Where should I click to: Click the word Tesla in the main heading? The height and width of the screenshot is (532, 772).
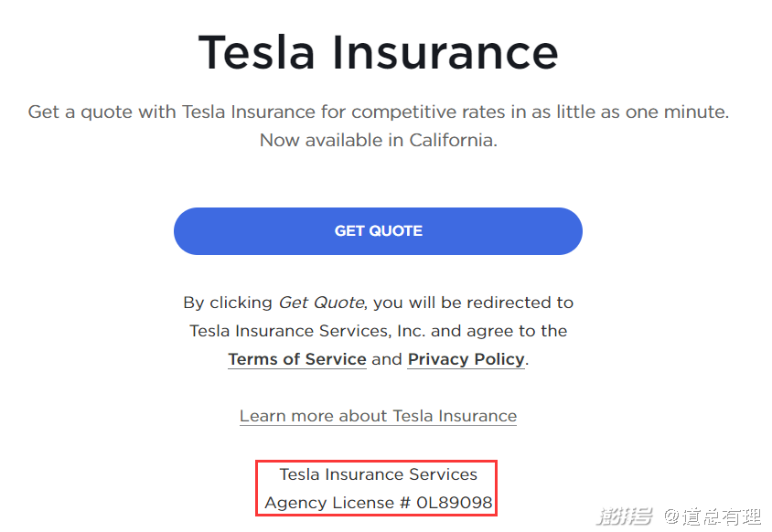point(257,52)
